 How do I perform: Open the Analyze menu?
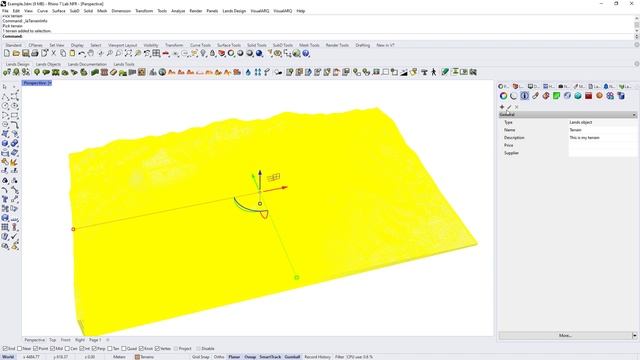point(178,11)
